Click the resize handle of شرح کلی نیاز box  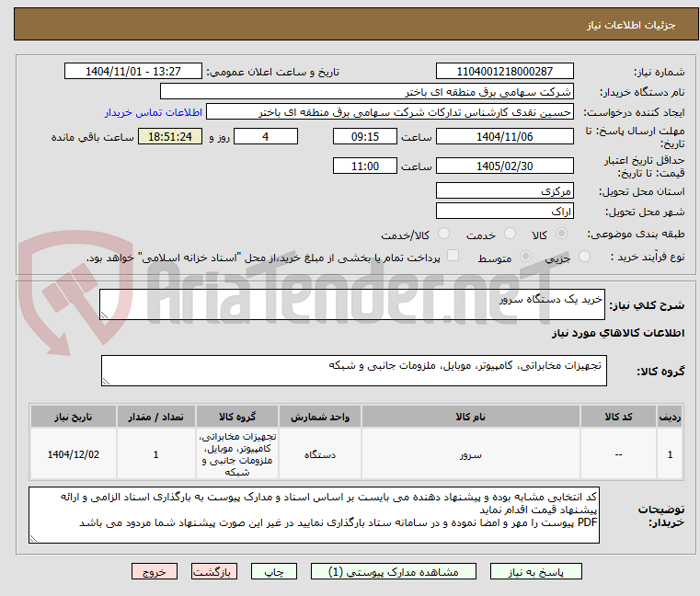pos(105,315)
